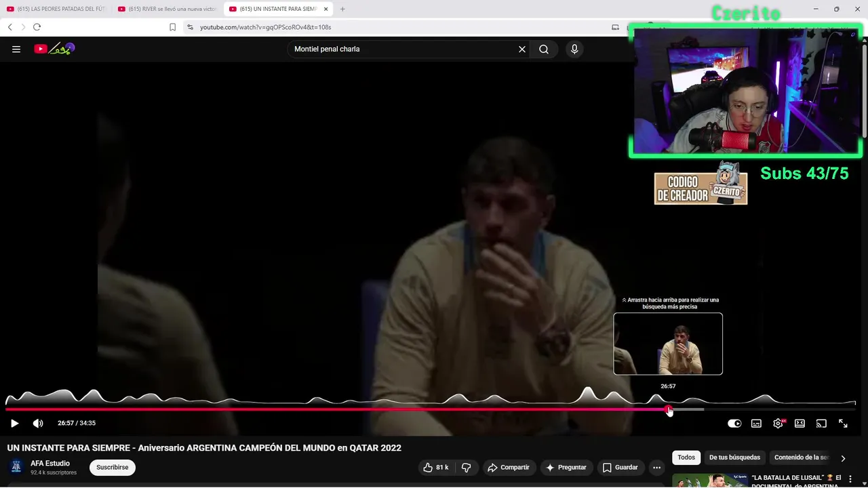This screenshot has width=868, height=488.
Task: Click the 26:57 seek preview thumbnail
Action: [668, 344]
